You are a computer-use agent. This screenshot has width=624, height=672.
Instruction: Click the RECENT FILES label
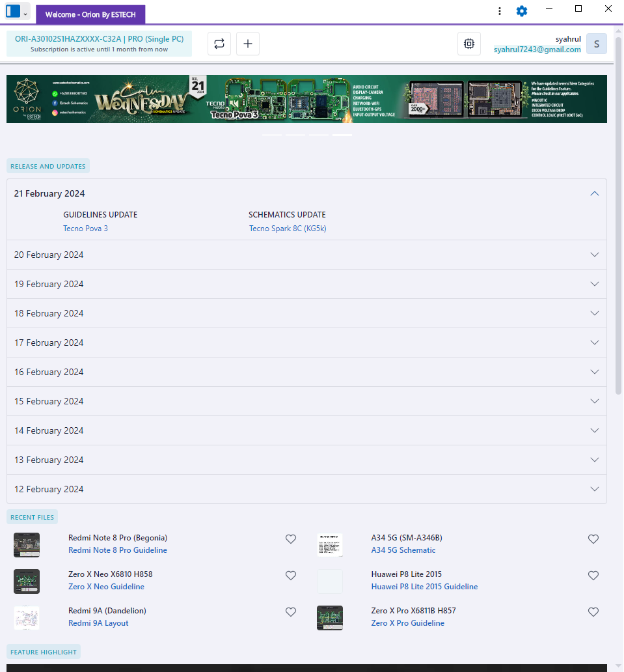click(x=32, y=517)
